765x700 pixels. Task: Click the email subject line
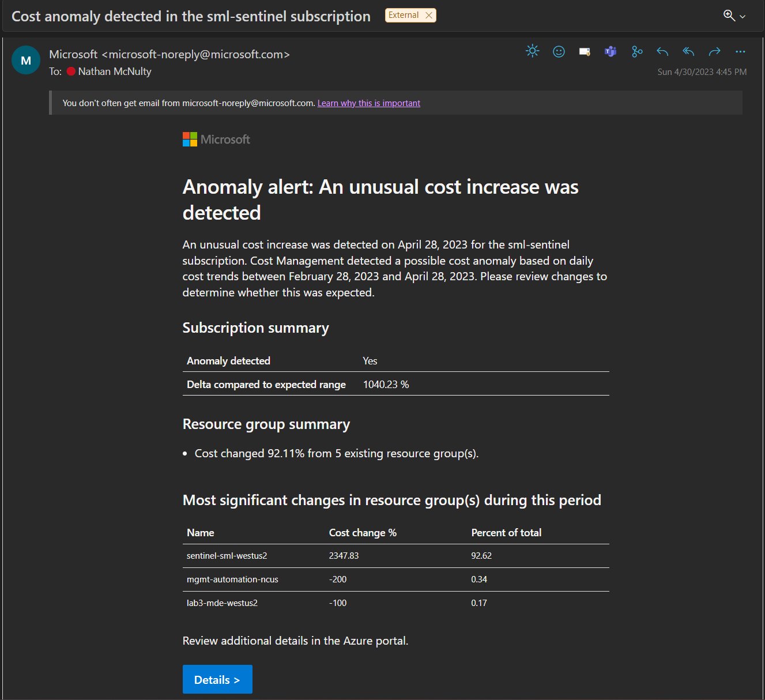(x=191, y=16)
